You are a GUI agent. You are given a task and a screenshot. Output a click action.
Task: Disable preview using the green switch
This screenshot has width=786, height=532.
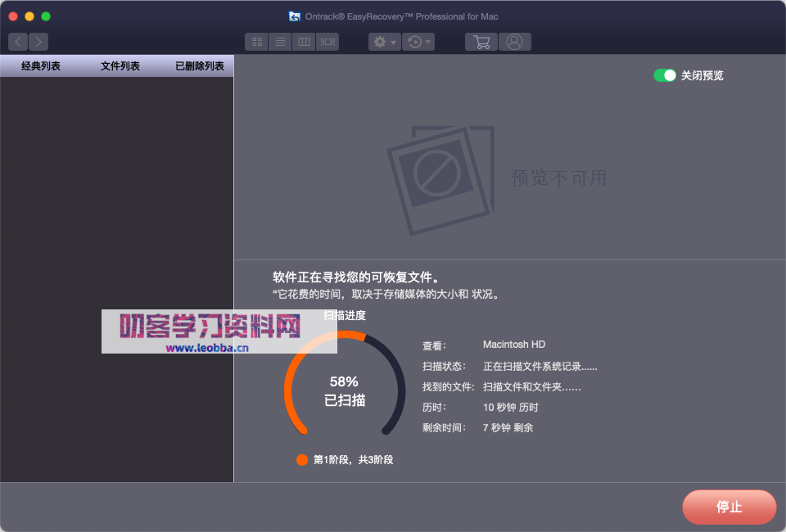[665, 74]
